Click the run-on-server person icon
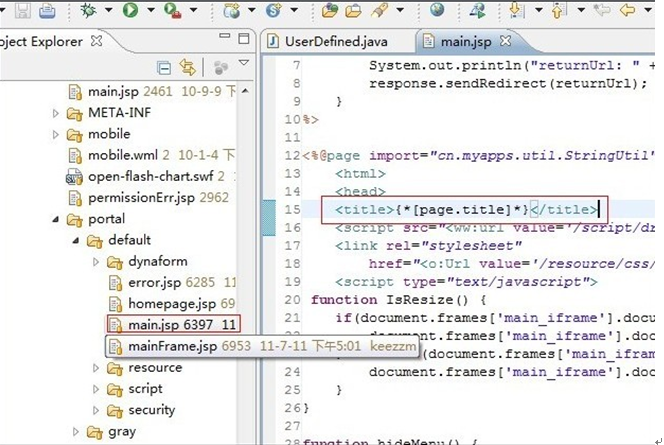 478,10
